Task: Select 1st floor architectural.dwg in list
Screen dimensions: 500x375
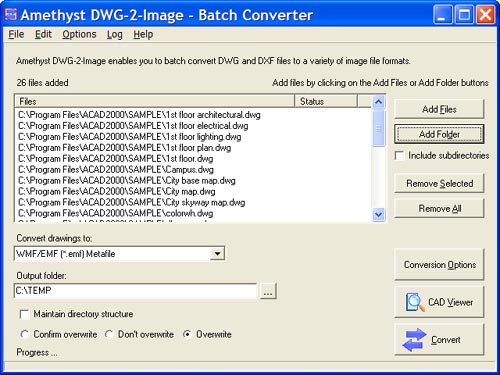Action: (x=139, y=115)
